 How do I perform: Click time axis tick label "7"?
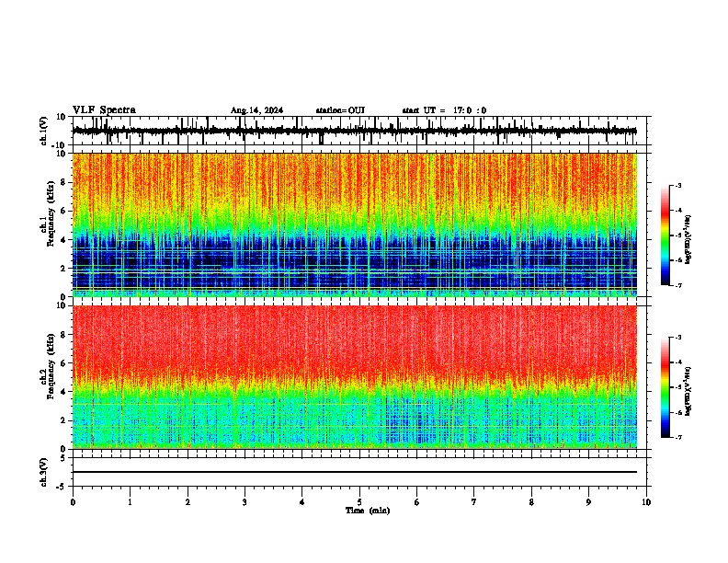pos(474,502)
